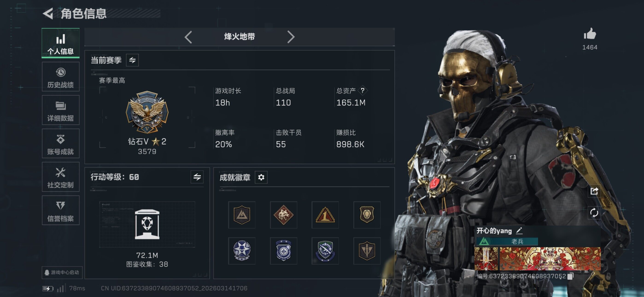Select the 账号成就 sidebar tab
This screenshot has width=644, height=297.
(x=61, y=143)
